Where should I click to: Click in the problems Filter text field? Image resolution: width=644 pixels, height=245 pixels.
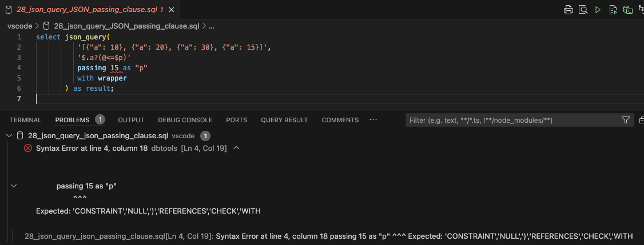point(512,120)
